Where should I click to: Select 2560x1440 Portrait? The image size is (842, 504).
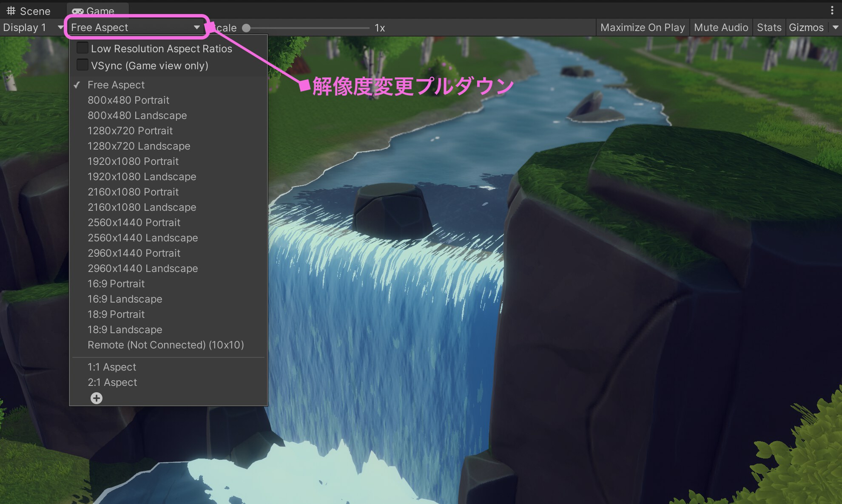[168, 223]
